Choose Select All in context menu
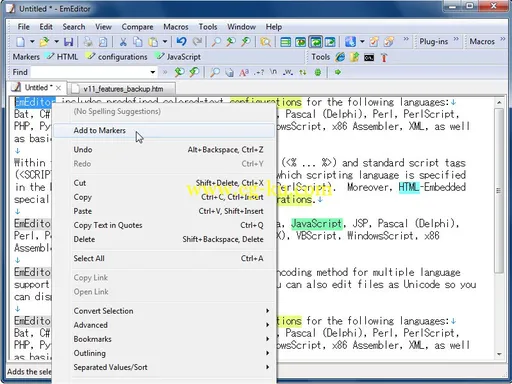The width and height of the screenshot is (512, 384). point(164,258)
